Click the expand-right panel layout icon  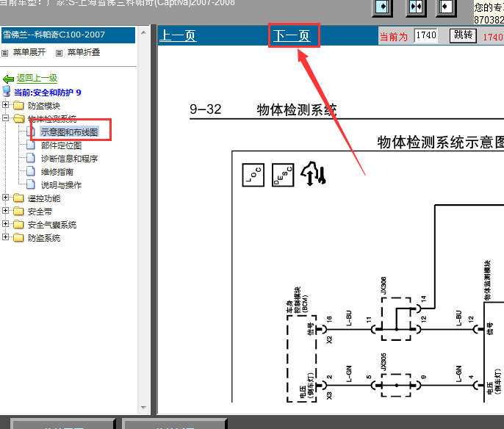pyautogui.click(x=382, y=7)
